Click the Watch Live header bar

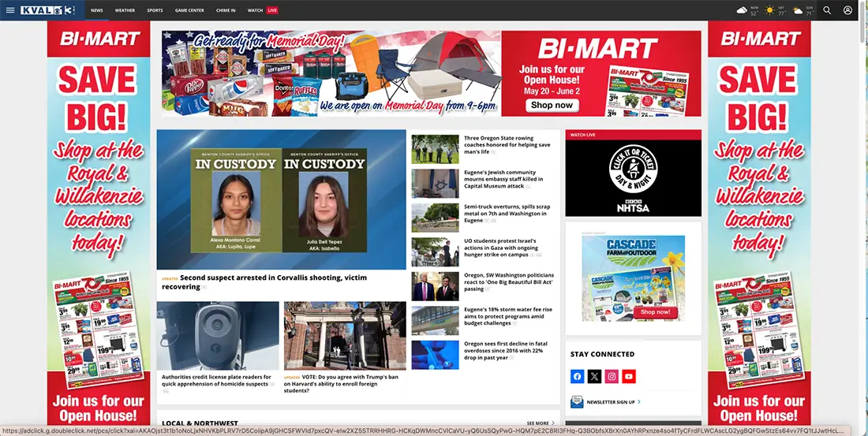[634, 135]
